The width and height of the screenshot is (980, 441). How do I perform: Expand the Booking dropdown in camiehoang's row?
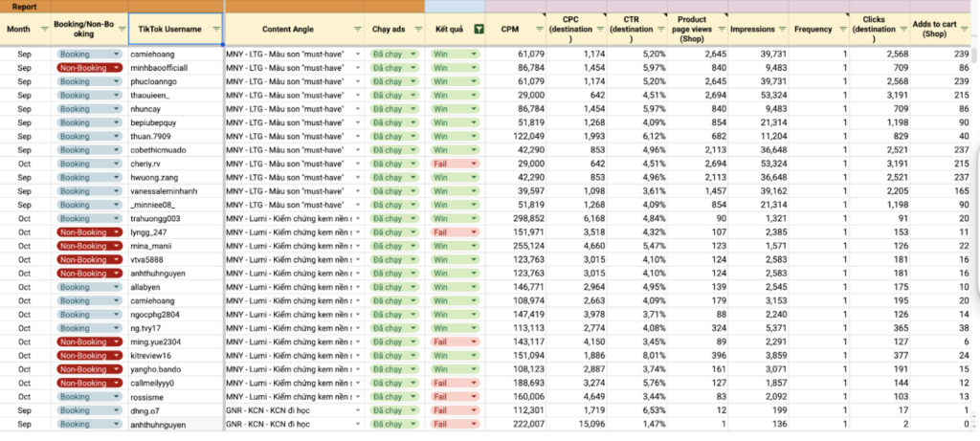point(116,55)
